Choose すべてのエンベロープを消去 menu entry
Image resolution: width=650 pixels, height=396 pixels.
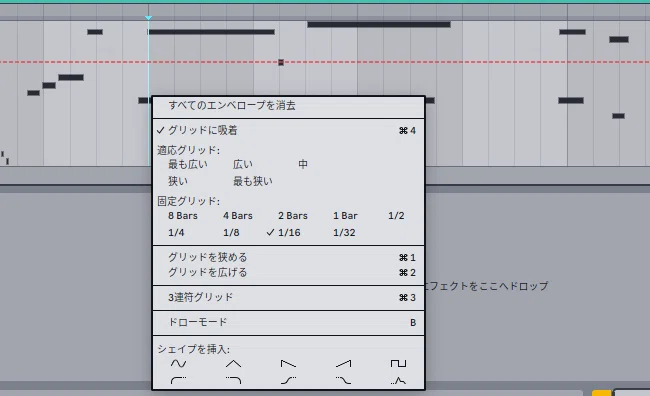coord(289,105)
